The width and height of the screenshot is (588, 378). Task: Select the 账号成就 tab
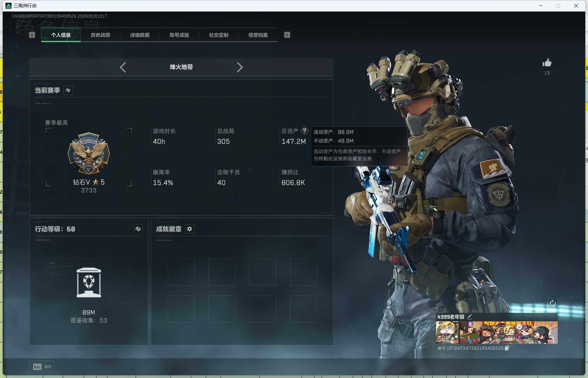pyautogui.click(x=179, y=35)
